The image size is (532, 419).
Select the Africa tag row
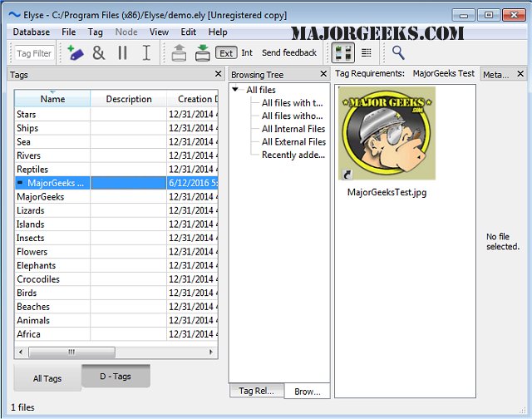[116, 334]
